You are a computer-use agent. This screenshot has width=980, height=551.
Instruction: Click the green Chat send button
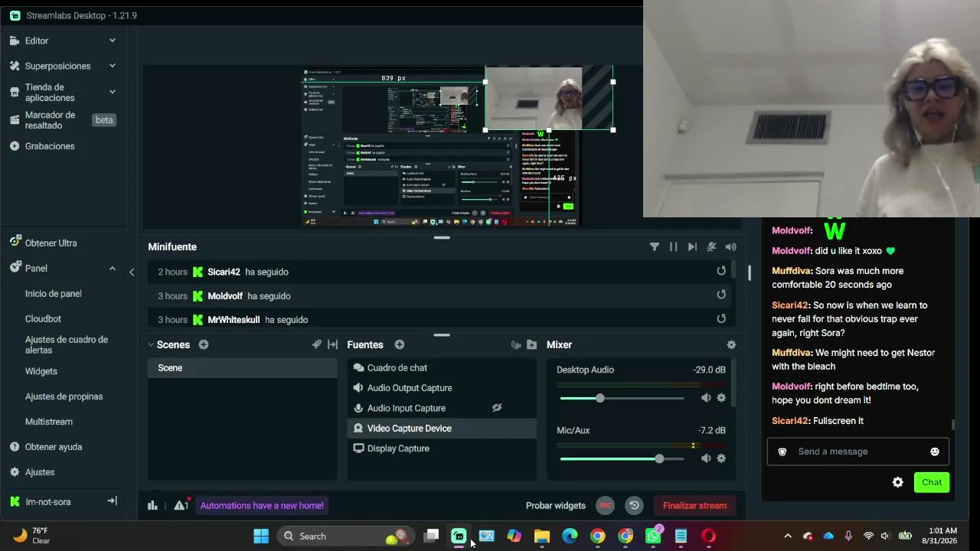pyautogui.click(x=932, y=482)
